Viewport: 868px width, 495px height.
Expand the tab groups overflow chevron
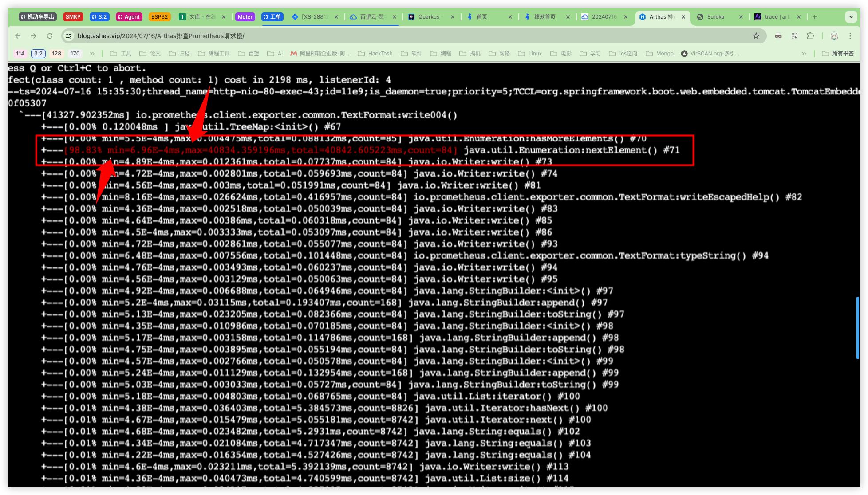coord(92,54)
